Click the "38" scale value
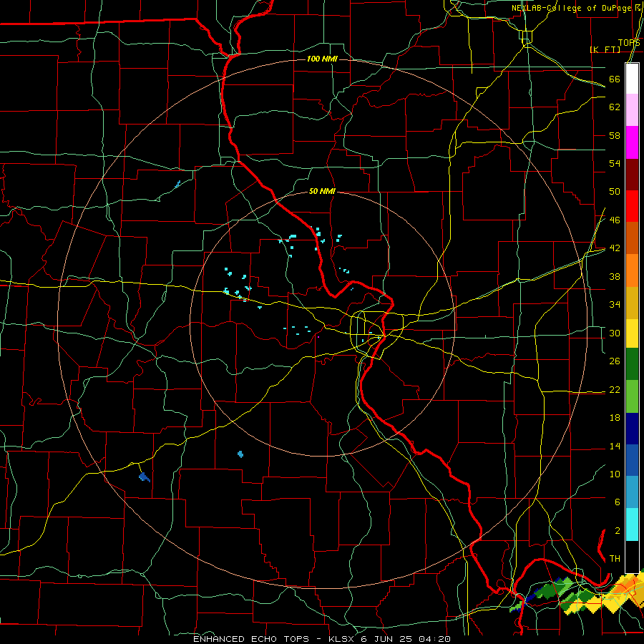 615,276
